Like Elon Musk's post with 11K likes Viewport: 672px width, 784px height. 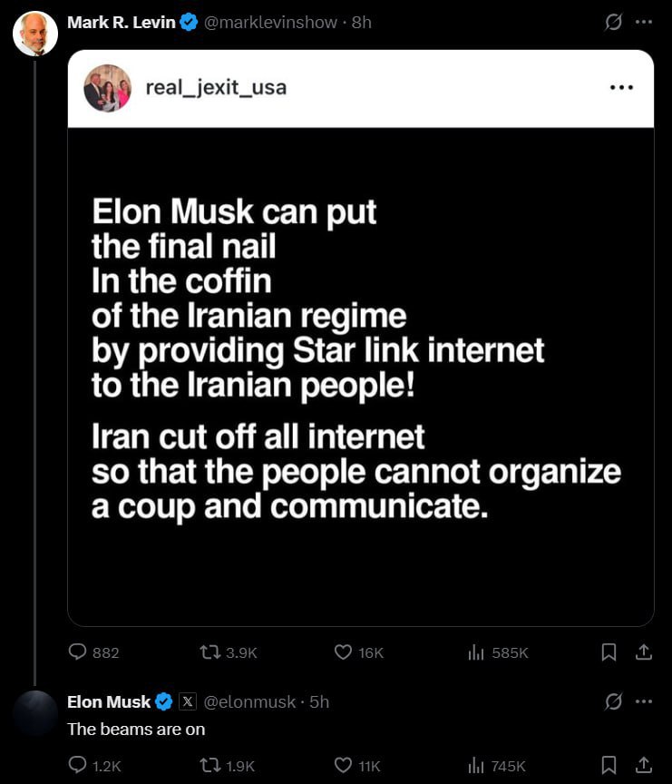356,766
